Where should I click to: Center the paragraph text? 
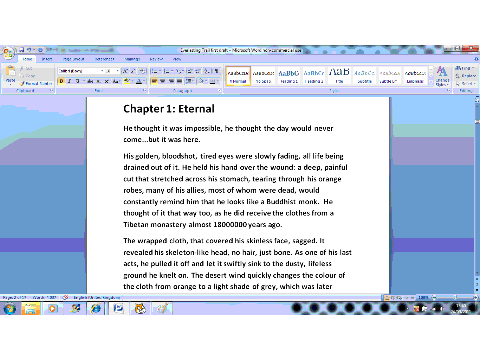[x=163, y=81]
